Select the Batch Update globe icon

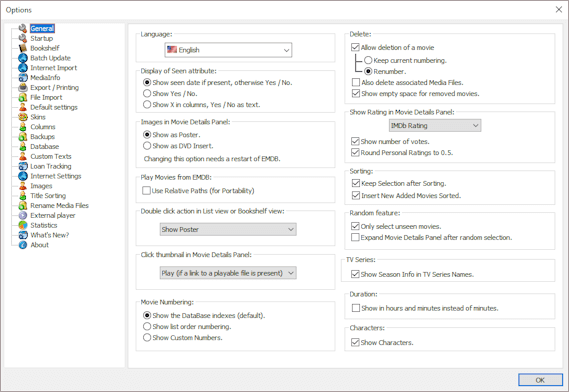23,58
